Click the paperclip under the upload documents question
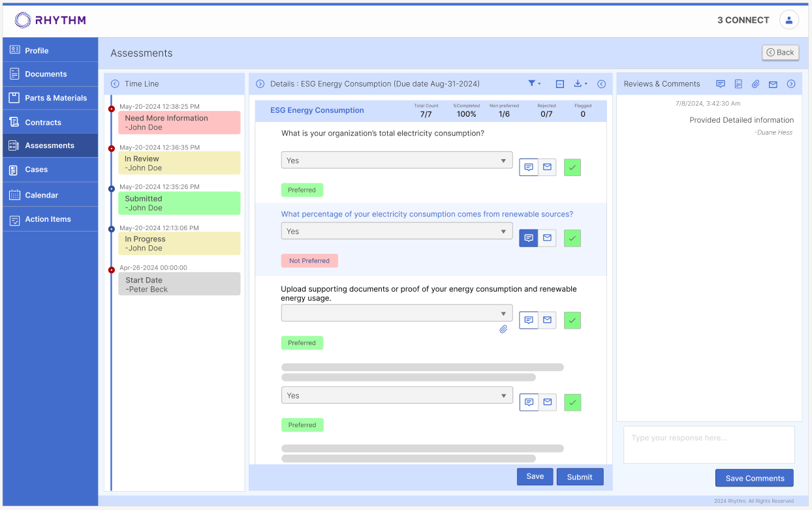Screen dimensions: 812x510 point(503,329)
